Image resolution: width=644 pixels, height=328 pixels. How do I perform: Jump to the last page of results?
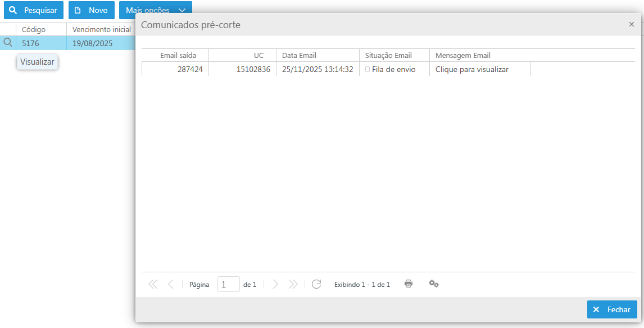click(x=293, y=284)
